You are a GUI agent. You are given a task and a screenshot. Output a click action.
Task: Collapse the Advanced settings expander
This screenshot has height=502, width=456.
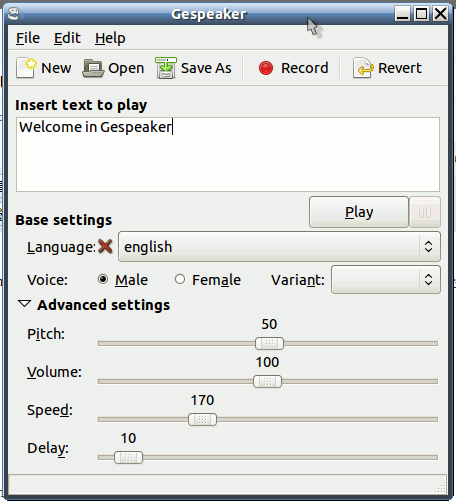[x=24, y=304]
